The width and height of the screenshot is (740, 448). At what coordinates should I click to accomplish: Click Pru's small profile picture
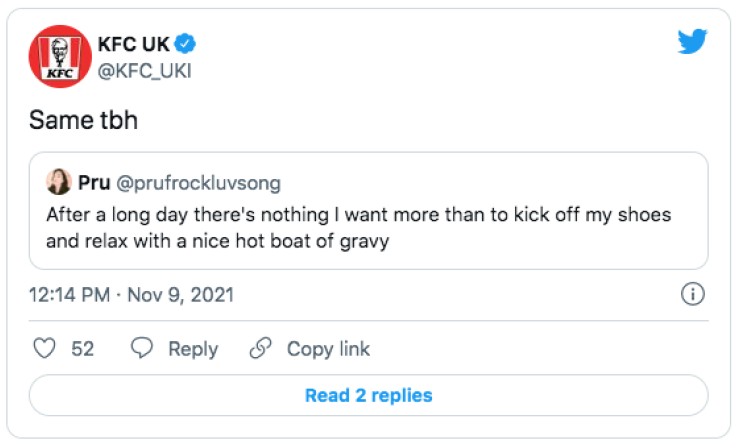click(x=58, y=182)
